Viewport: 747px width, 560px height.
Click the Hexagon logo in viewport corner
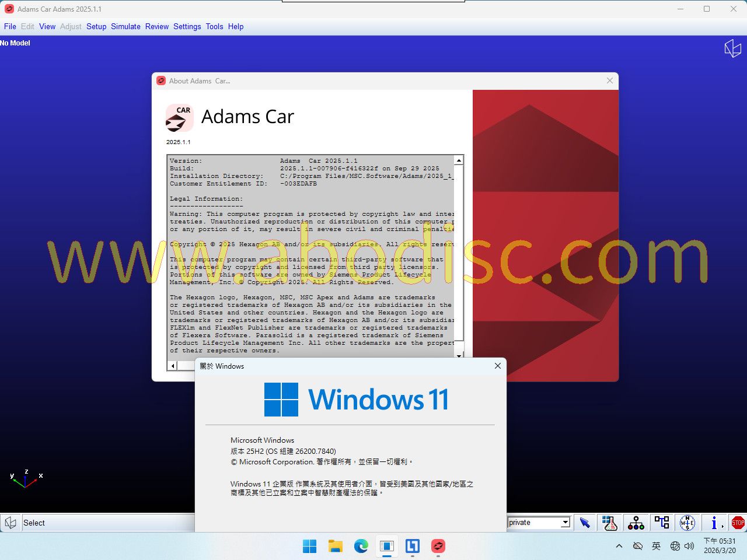(732, 48)
